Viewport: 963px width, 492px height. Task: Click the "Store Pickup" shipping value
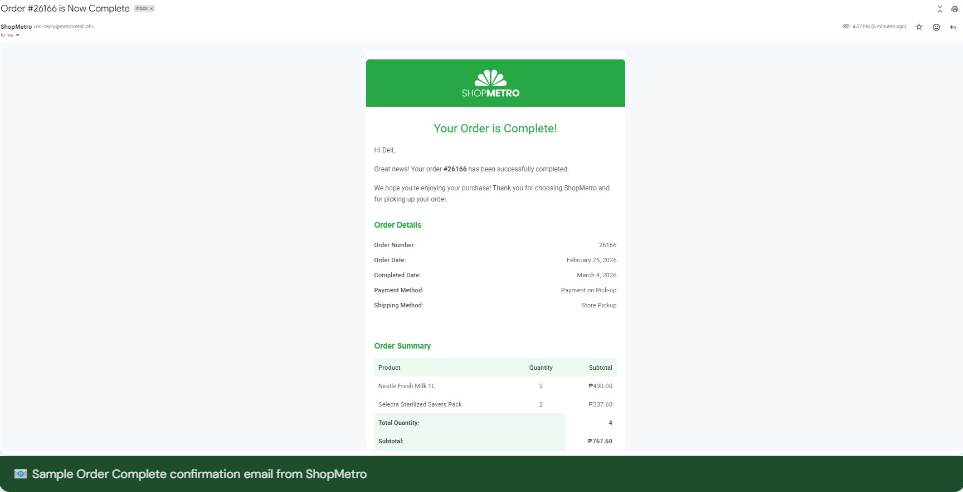pyautogui.click(x=599, y=305)
